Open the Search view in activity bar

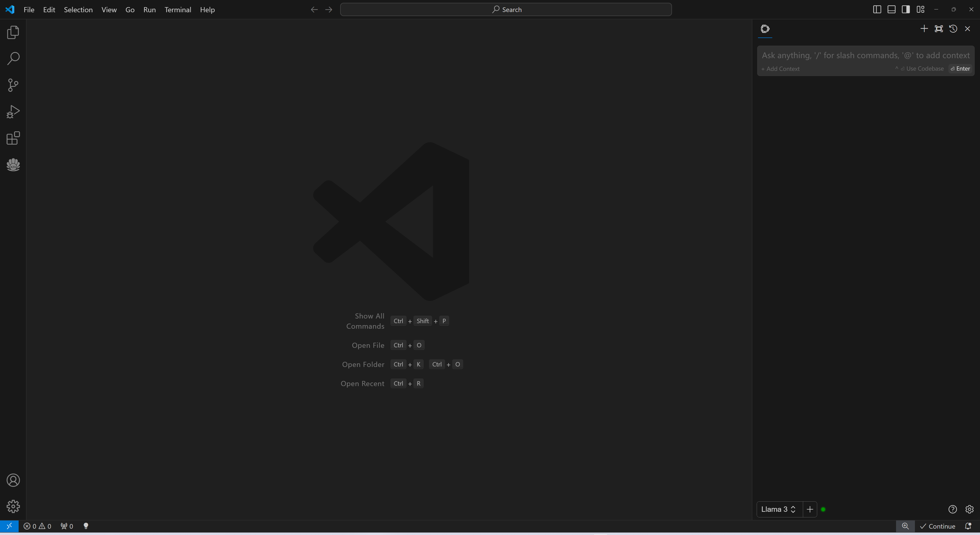click(x=13, y=59)
